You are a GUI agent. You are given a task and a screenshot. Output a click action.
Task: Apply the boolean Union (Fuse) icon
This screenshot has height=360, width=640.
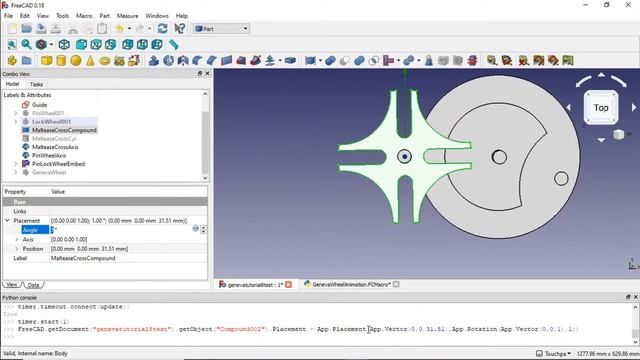(x=359, y=61)
